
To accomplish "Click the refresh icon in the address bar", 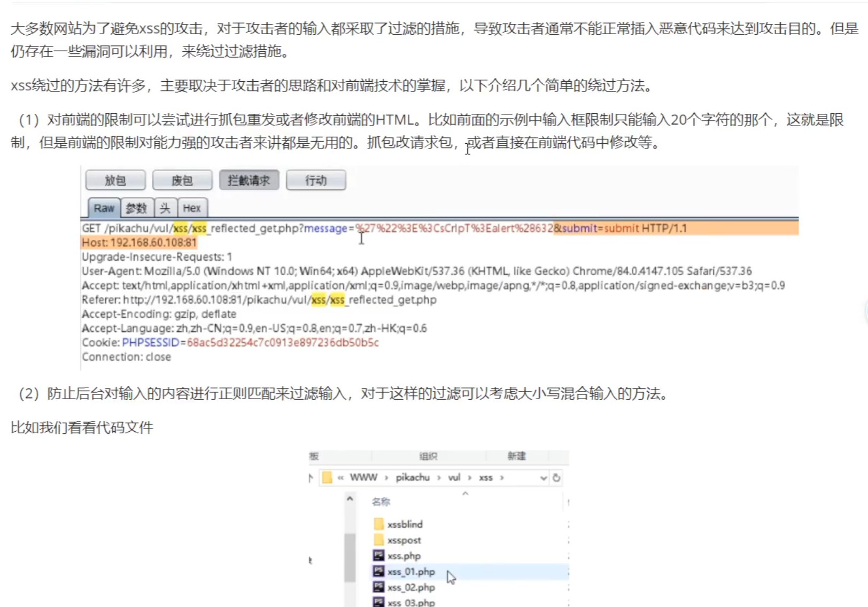I will pos(557,478).
